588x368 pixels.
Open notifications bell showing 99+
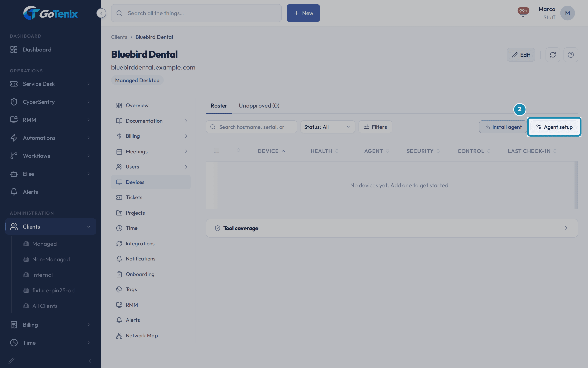[x=523, y=12]
